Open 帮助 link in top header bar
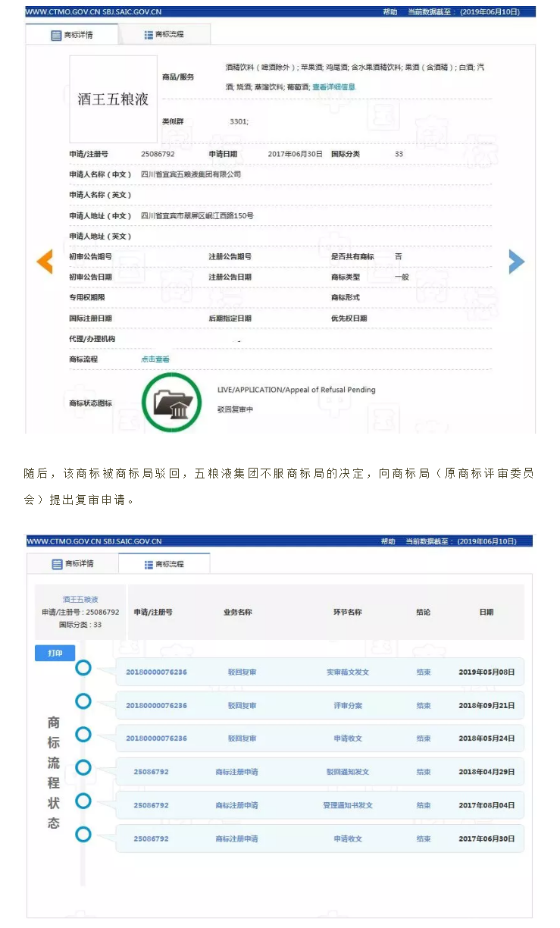 [389, 12]
